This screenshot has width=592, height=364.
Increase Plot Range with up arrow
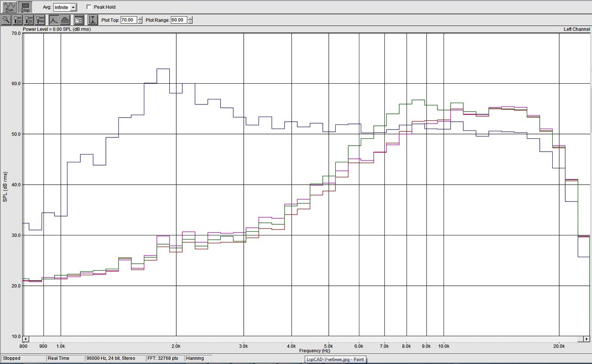click(190, 18)
